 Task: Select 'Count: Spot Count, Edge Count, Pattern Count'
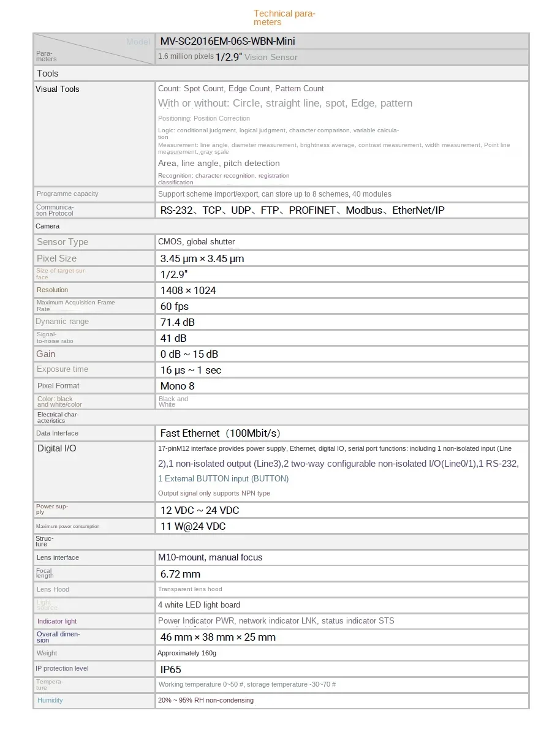[x=241, y=89]
